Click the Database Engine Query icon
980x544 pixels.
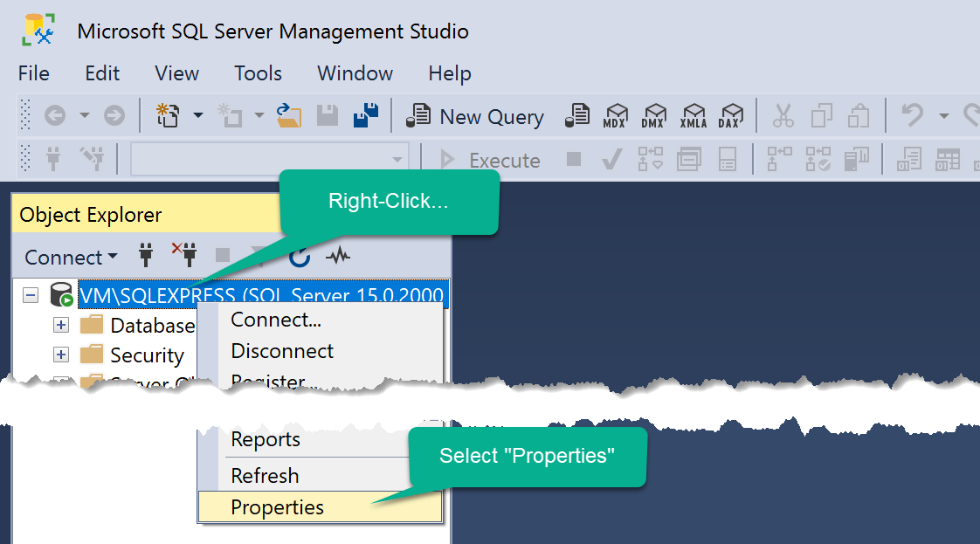point(577,115)
